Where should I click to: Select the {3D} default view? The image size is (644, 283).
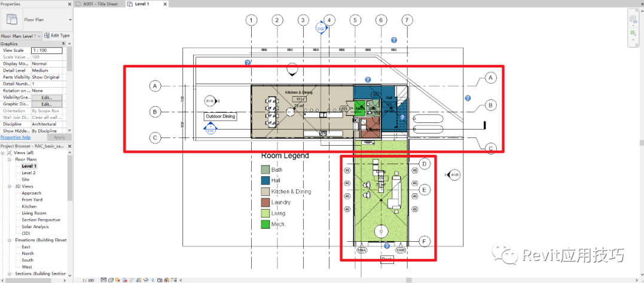click(26, 233)
